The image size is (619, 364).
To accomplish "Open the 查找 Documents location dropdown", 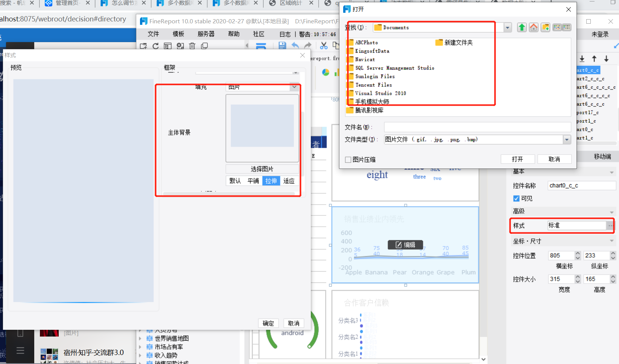I will point(508,27).
